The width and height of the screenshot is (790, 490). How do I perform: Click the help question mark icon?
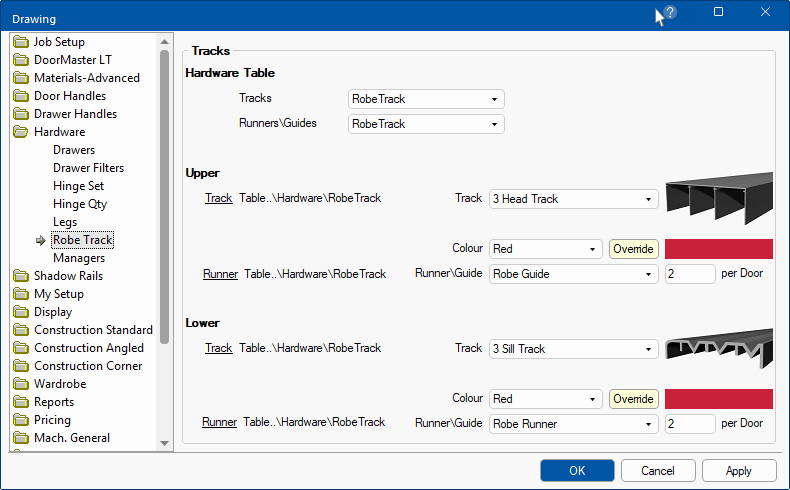(x=670, y=13)
